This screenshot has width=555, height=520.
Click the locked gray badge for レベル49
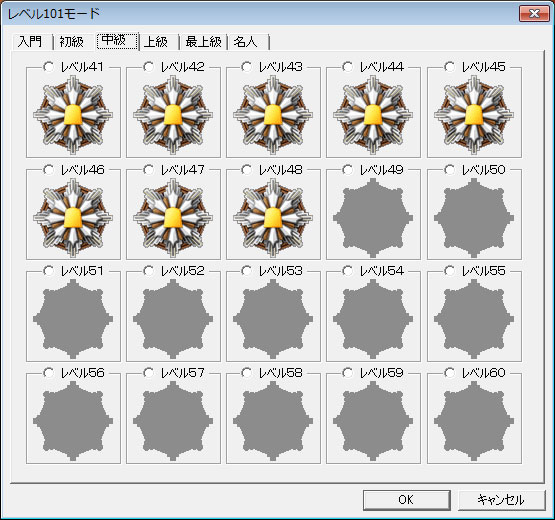373,217
